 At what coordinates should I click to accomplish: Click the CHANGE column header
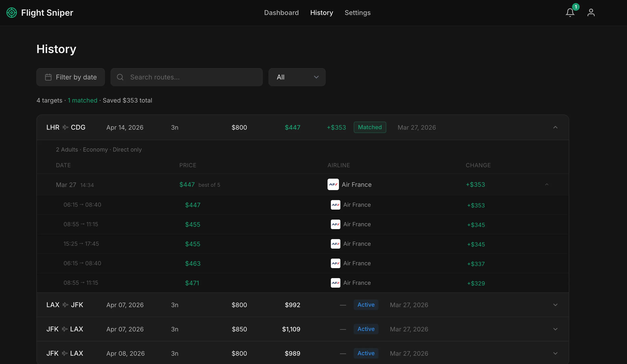point(478,165)
